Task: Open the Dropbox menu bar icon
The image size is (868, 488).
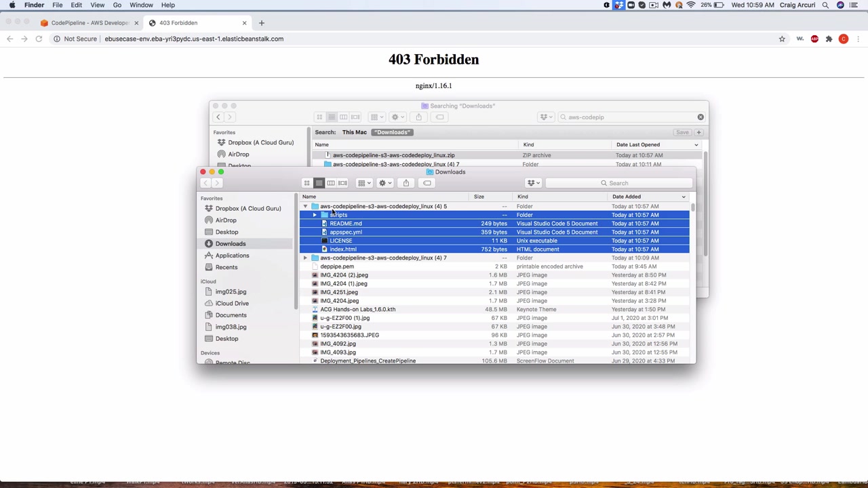Action: [618, 5]
